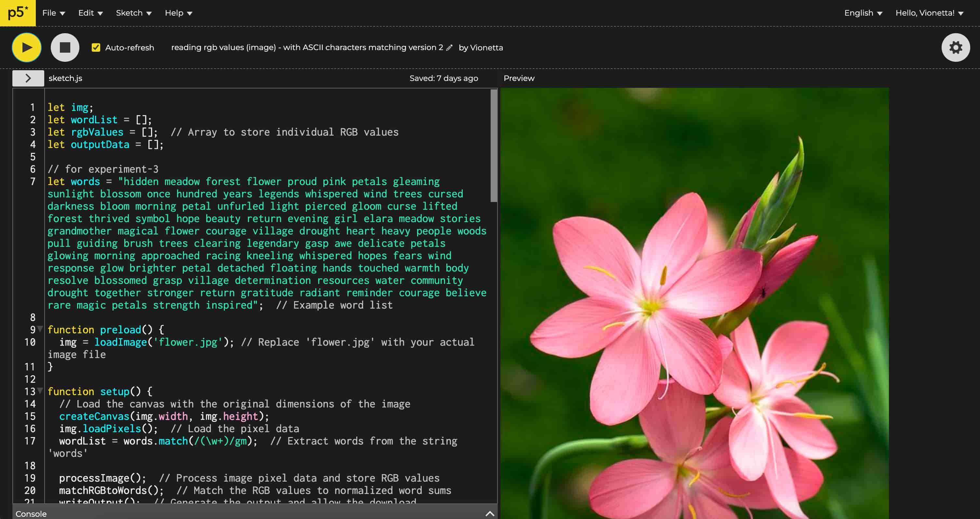
Task: Click the yellow Play sketch button
Action: pos(26,47)
